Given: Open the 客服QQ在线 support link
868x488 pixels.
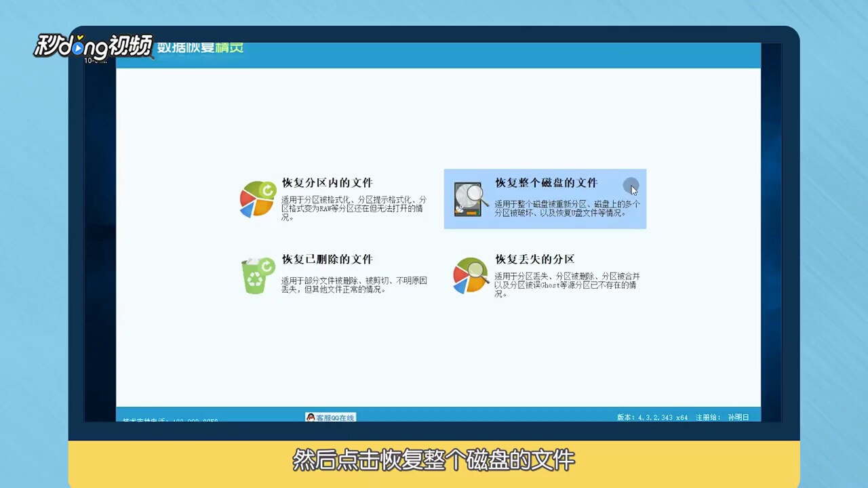Looking at the screenshot, I should (x=330, y=418).
